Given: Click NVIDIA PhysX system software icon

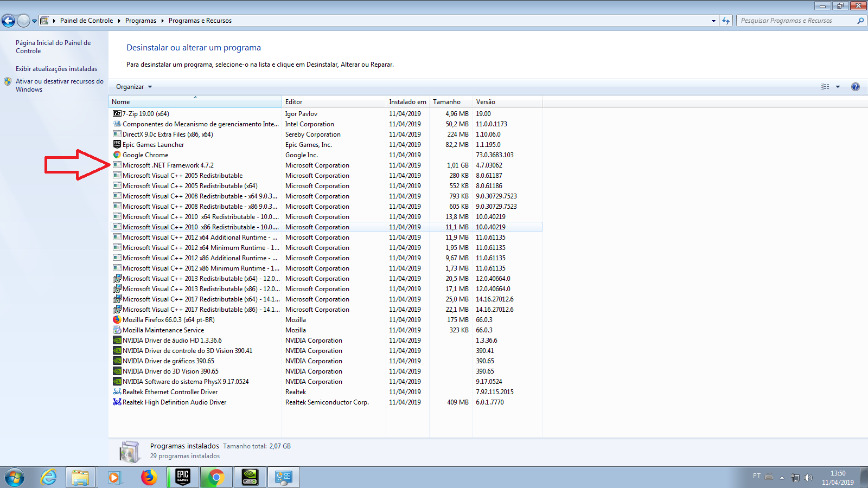Looking at the screenshot, I should tap(117, 382).
